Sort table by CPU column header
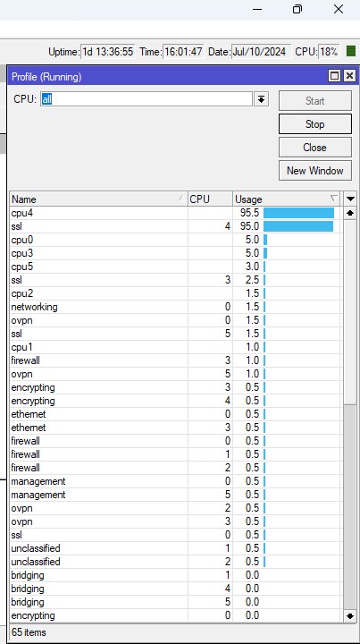This screenshot has height=644, width=360. [210, 199]
